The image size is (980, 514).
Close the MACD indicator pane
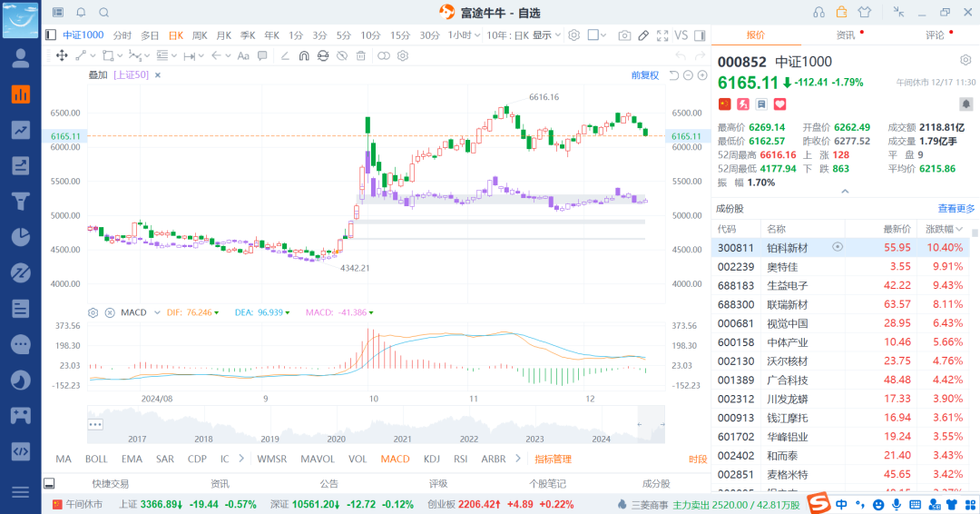110,312
